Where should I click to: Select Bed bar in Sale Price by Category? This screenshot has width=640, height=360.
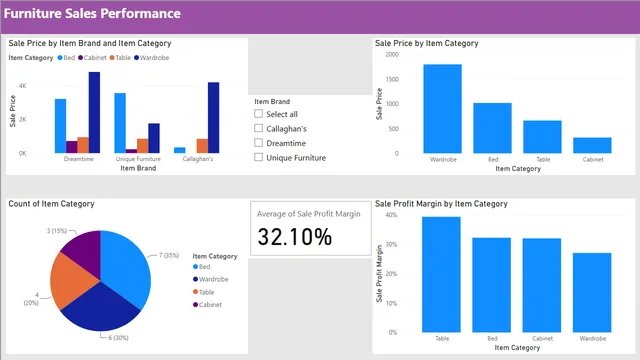point(492,128)
